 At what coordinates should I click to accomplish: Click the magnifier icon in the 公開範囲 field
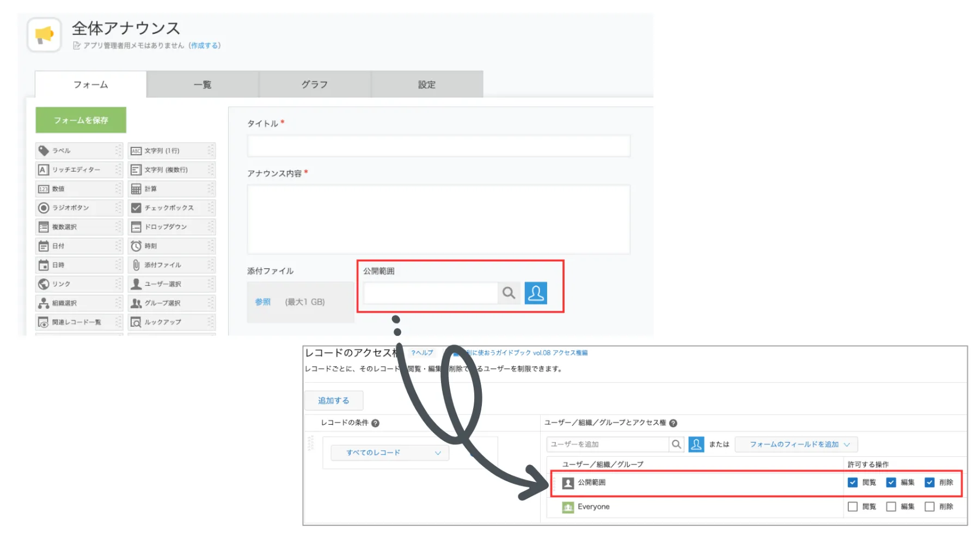point(509,293)
